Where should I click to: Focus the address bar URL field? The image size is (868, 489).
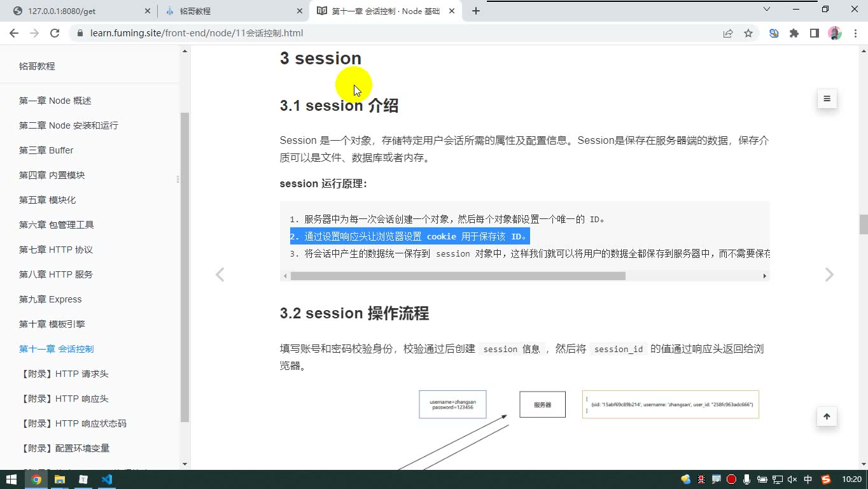395,33
